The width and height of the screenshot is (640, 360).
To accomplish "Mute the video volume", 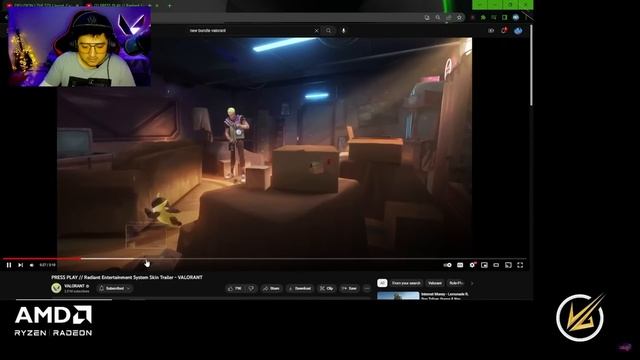I will pos(31,265).
